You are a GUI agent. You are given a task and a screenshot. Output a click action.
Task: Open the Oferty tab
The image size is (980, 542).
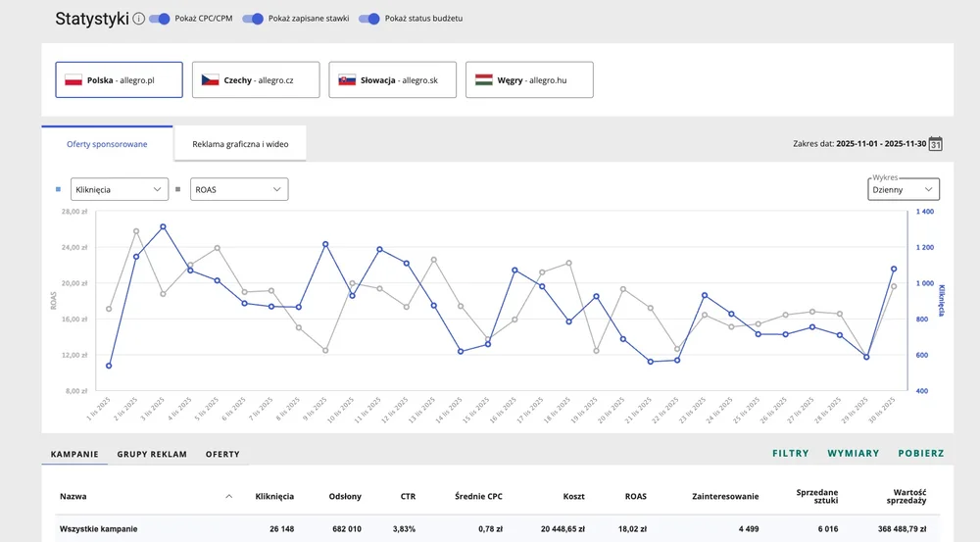[x=222, y=455]
